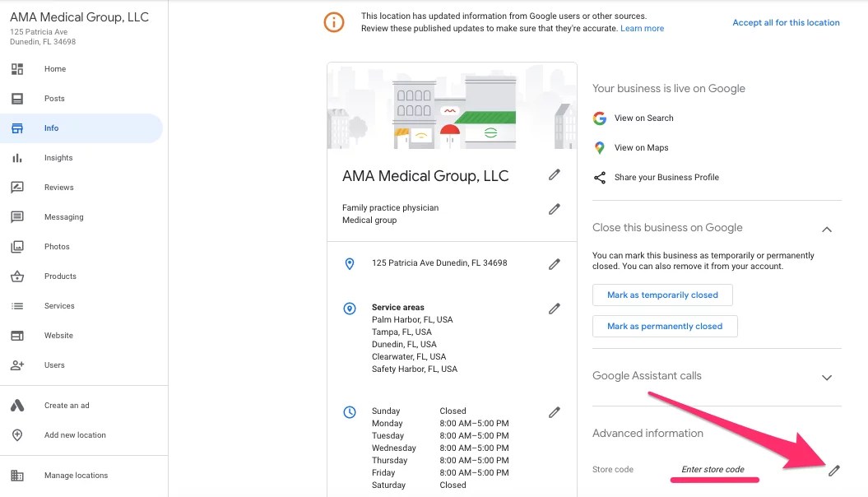868x497 pixels.
Task: Click View on Maps
Action: 641,148
